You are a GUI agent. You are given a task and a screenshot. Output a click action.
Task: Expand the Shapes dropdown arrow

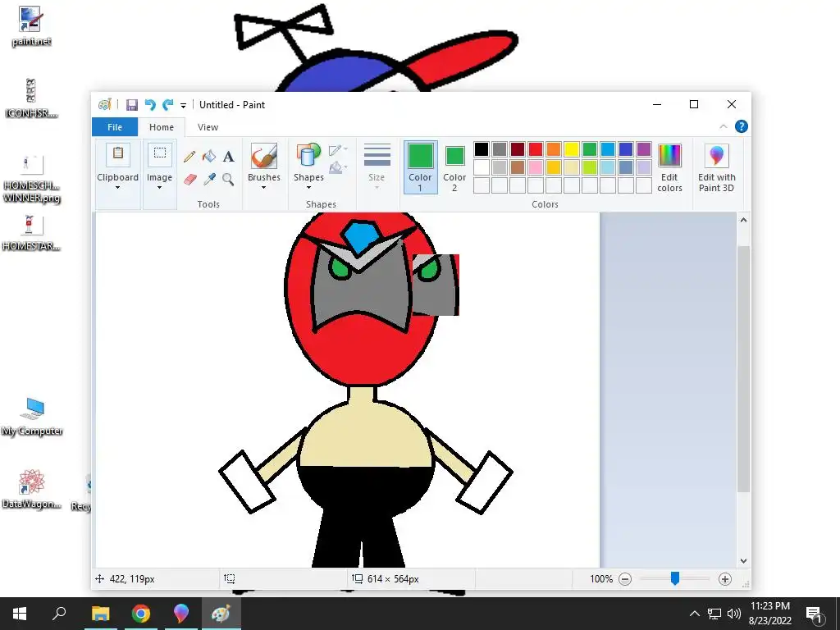[x=308, y=188]
